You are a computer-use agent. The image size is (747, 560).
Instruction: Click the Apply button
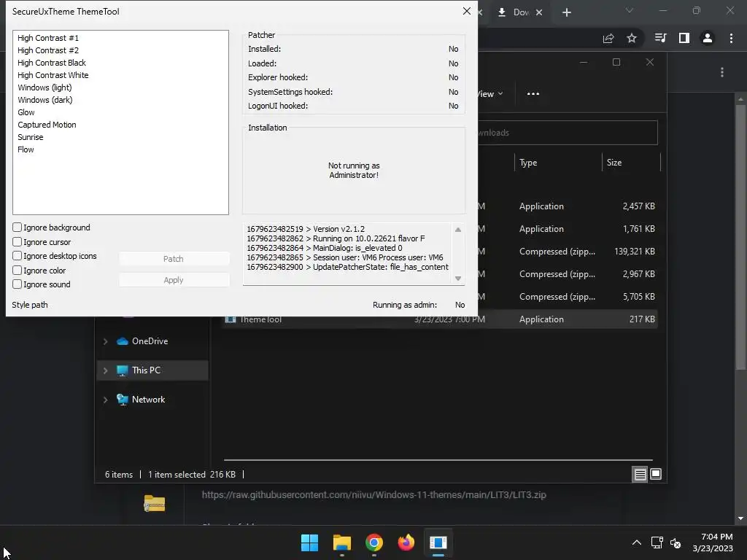pyautogui.click(x=174, y=280)
